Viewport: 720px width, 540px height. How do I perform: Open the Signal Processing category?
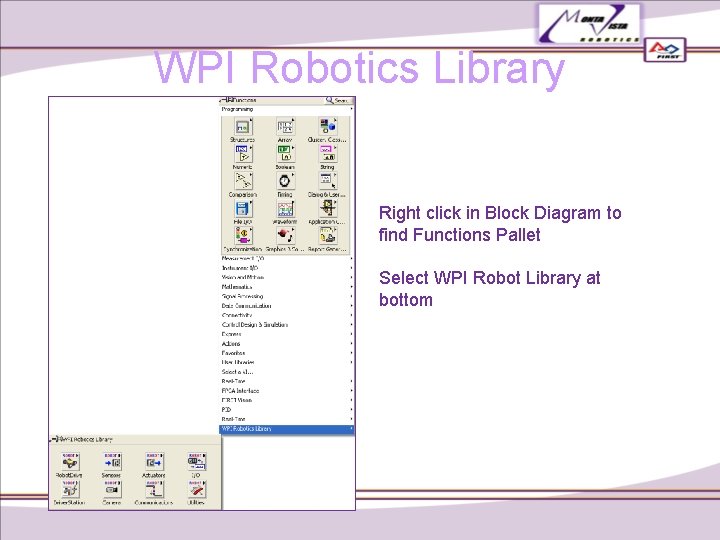click(287, 296)
